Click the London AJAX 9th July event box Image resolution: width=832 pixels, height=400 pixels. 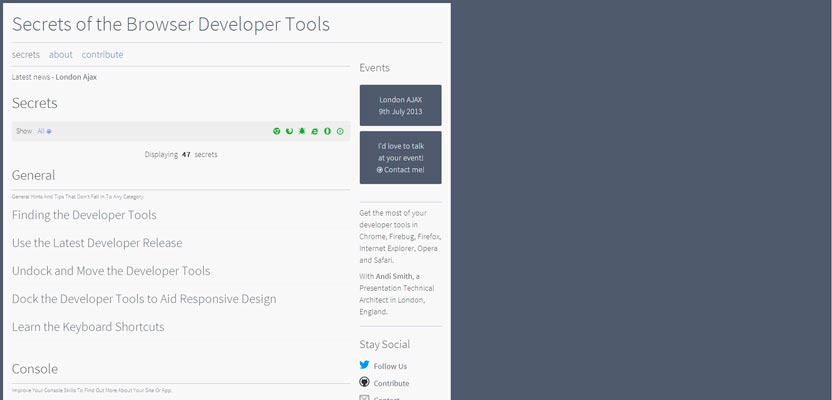point(400,105)
